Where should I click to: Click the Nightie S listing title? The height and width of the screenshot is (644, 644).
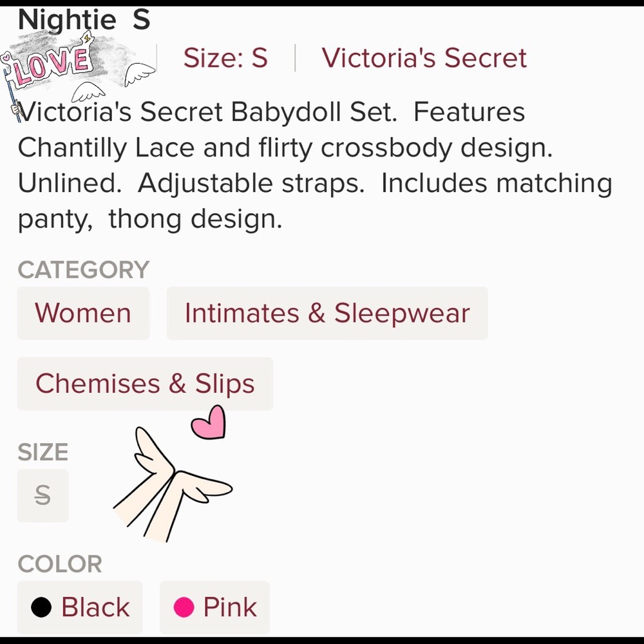(x=84, y=19)
